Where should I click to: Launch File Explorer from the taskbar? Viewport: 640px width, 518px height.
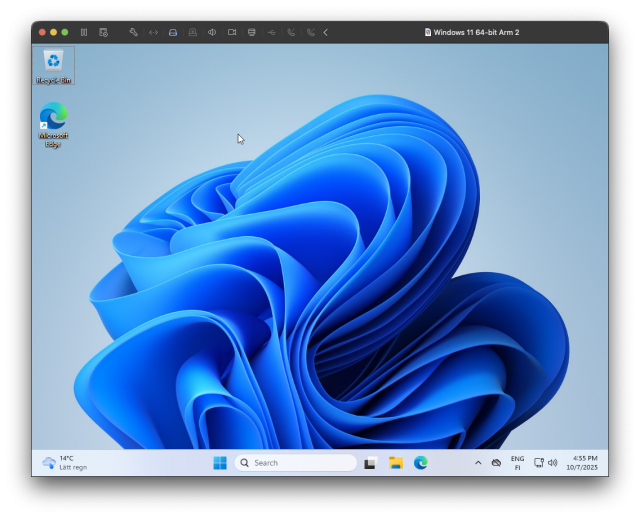pos(396,463)
